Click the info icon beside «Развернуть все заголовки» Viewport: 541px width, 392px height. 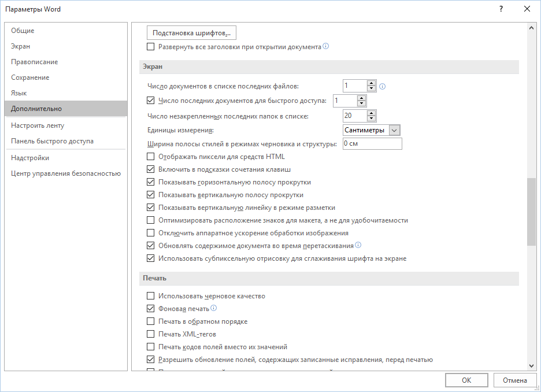coord(326,46)
